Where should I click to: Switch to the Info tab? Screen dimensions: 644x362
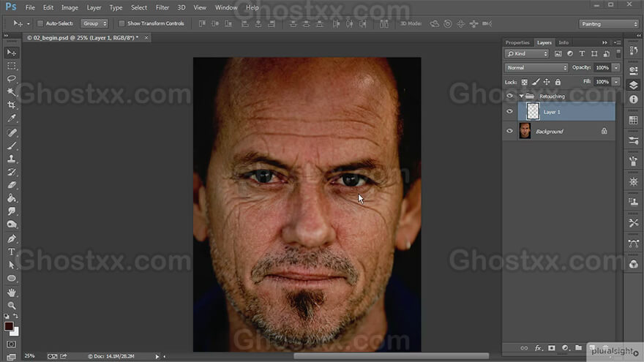[x=563, y=42]
